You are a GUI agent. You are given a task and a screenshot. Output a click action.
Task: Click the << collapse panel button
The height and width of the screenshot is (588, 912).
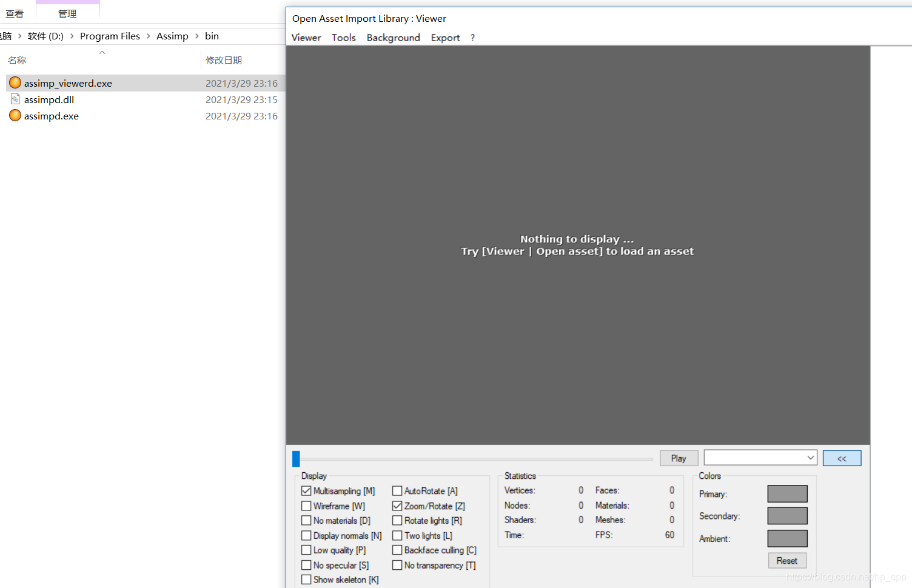[842, 458]
